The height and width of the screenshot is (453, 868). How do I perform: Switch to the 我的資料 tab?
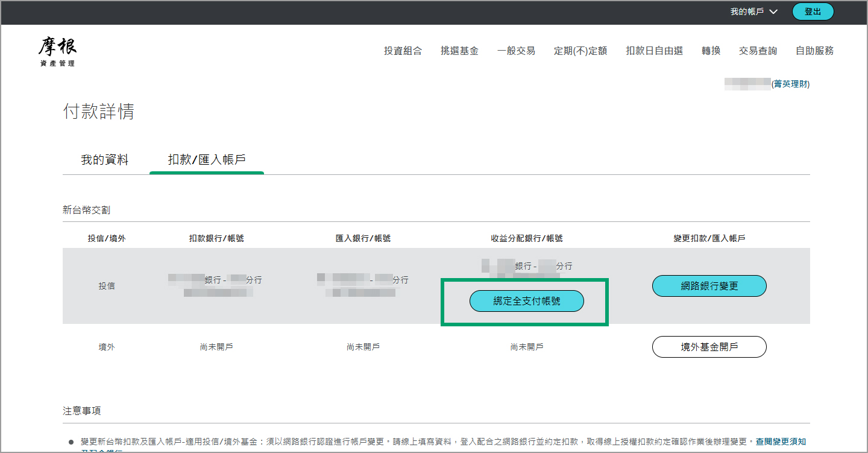pyautogui.click(x=105, y=160)
